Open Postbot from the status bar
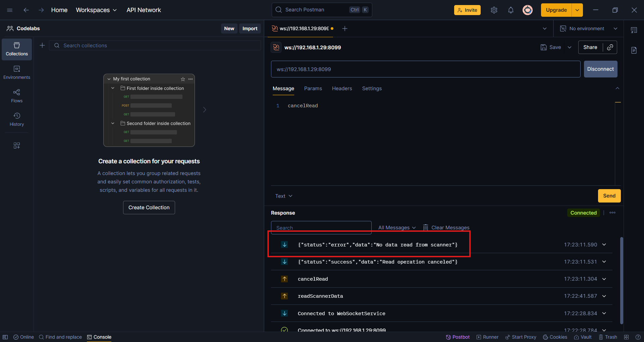The image size is (644, 342). tap(458, 337)
